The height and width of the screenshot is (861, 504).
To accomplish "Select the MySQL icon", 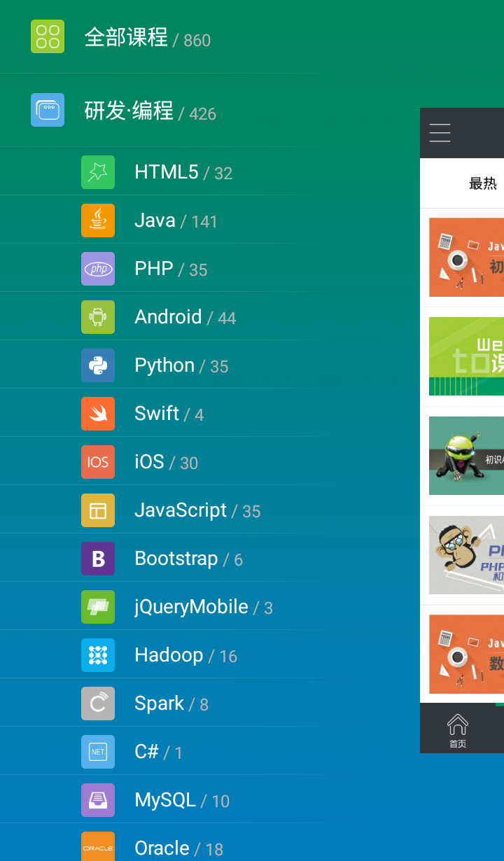I will coord(98,800).
